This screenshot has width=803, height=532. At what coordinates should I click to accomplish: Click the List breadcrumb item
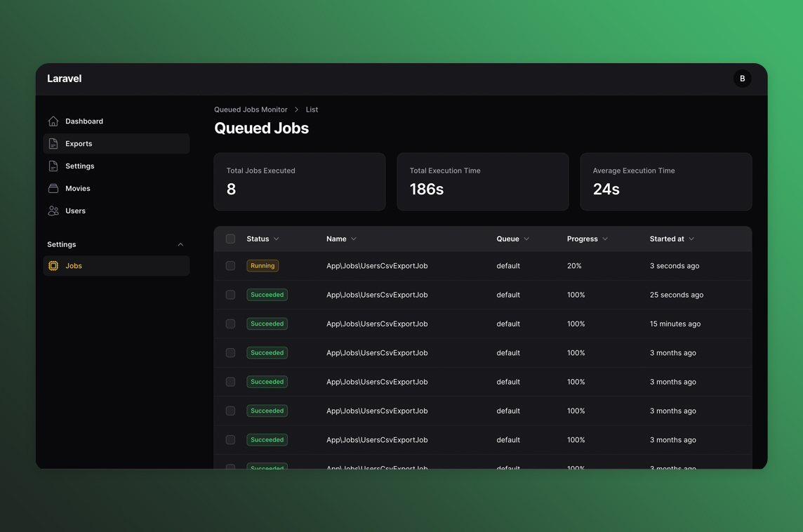click(312, 109)
